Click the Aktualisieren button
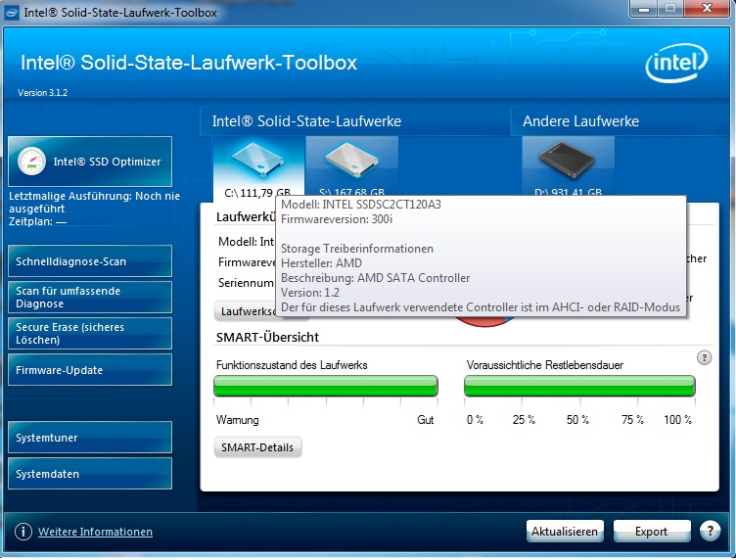Screen dimensions: 736x560 (565, 531)
